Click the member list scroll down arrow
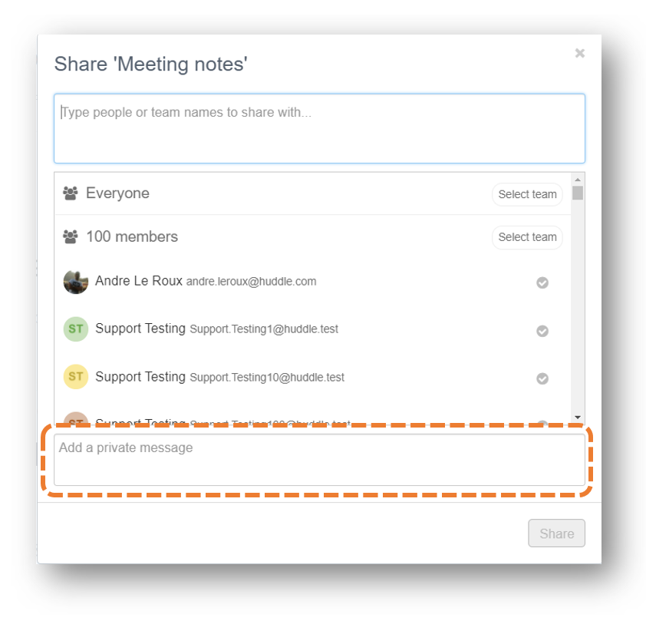The image size is (646, 644). click(x=578, y=418)
